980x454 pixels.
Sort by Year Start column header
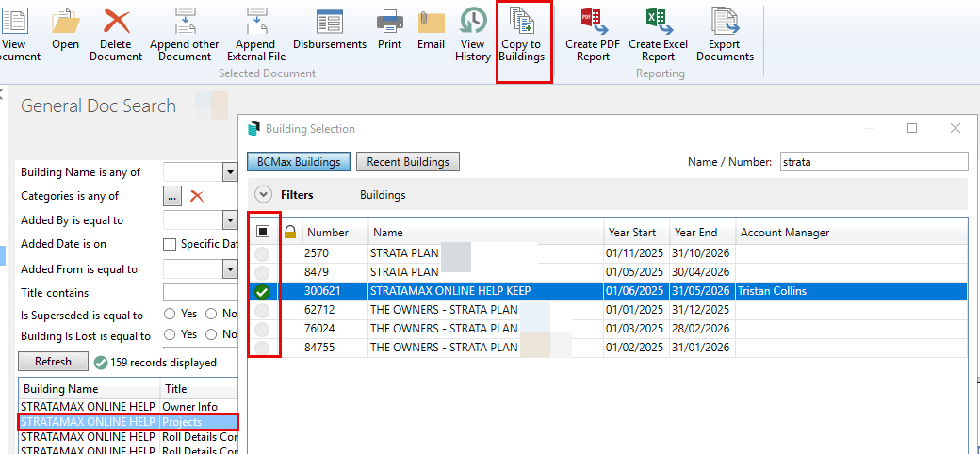coord(636,233)
